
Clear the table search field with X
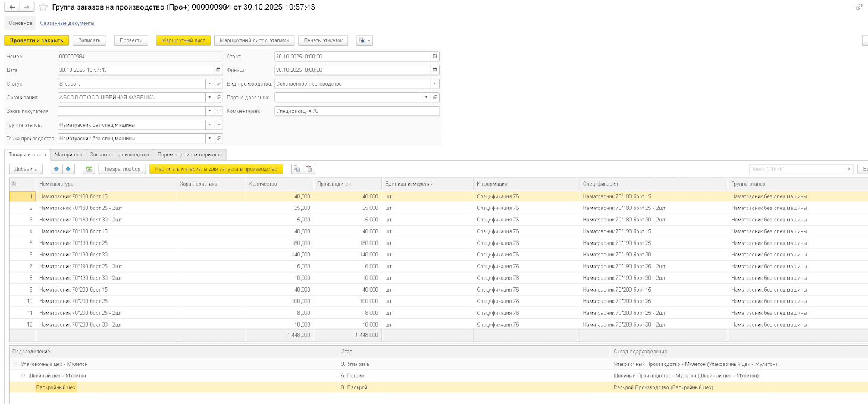click(850, 169)
